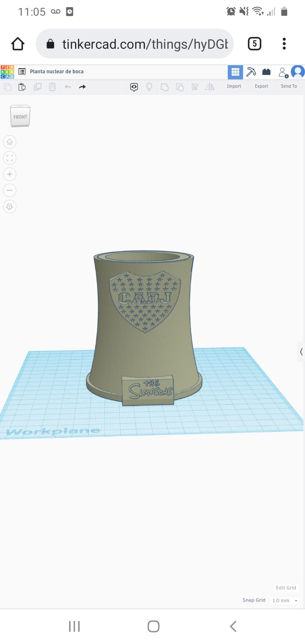Switch perspective/orthographic view

click(x=10, y=207)
